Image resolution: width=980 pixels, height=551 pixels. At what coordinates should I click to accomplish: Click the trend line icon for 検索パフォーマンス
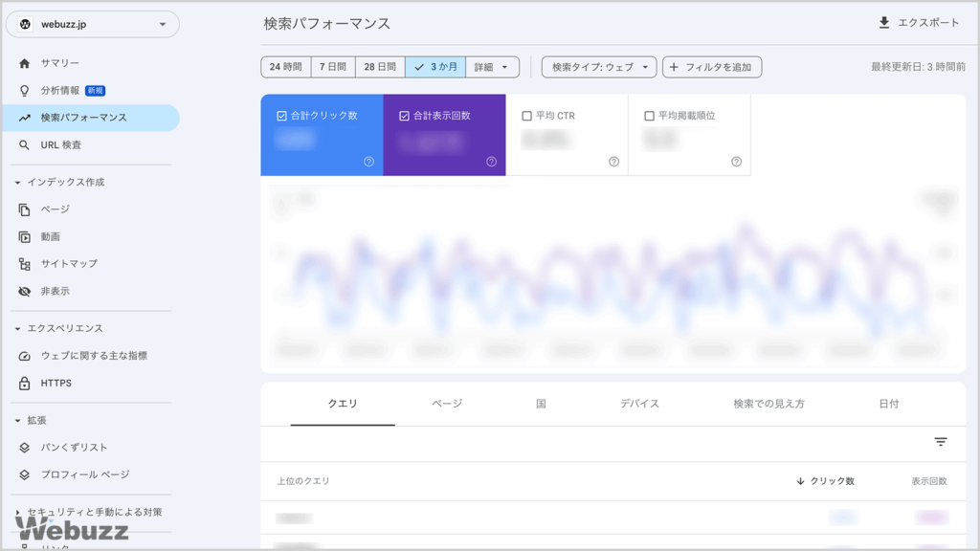click(x=24, y=118)
